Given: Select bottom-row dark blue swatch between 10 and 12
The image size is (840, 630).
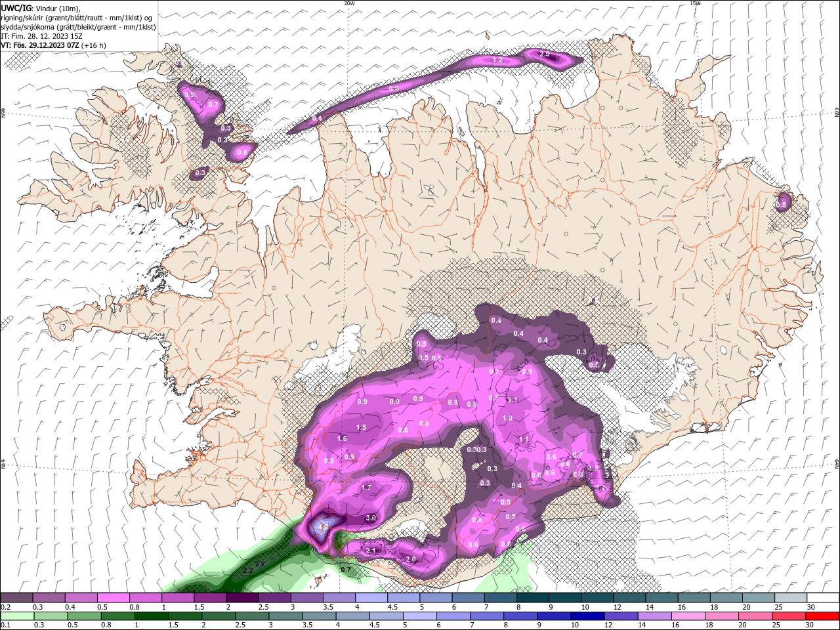Looking at the screenshot, I should [589, 616].
